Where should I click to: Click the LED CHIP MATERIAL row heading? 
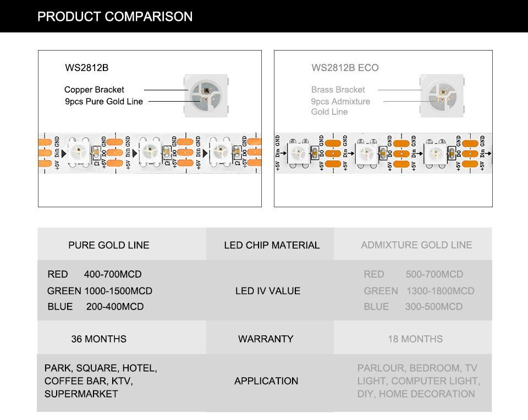272,245
